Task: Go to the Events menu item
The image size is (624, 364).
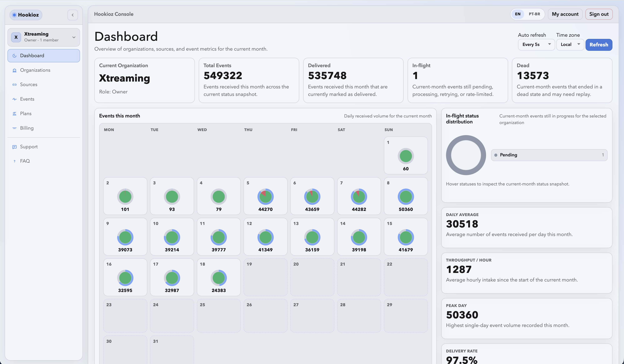Action: pos(27,99)
